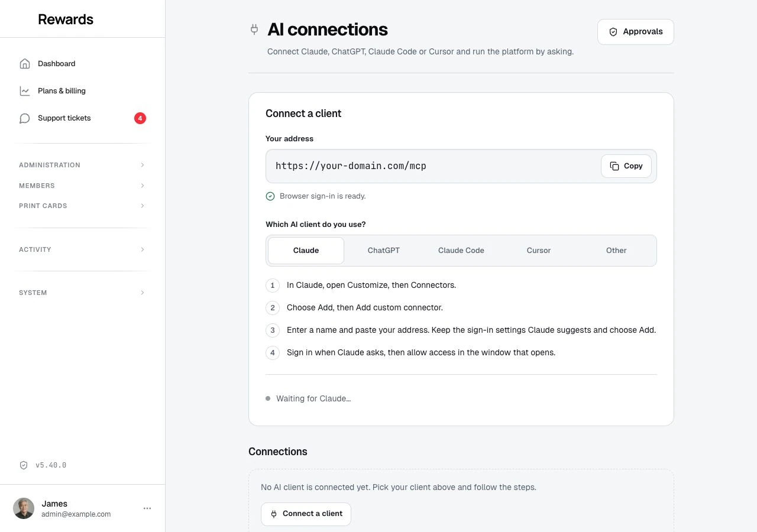This screenshot has height=532, width=757.
Task: Click 'Which AI client do you use?' label
Action: point(316,225)
